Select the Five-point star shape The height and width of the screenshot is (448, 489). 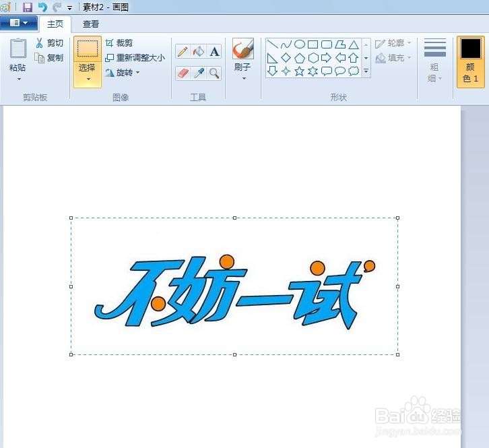pos(300,71)
